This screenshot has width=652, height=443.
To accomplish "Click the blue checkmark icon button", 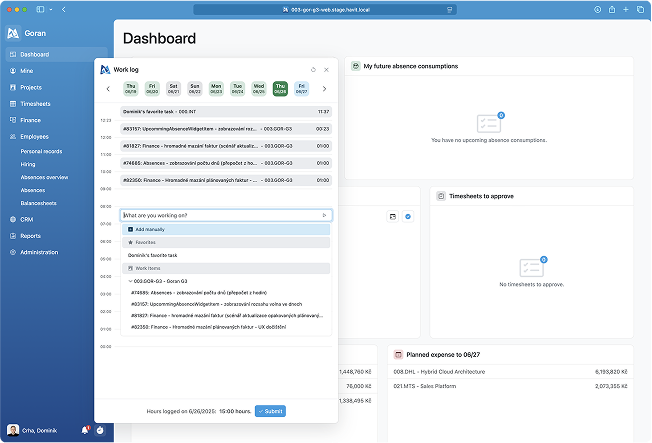I will click(408, 216).
